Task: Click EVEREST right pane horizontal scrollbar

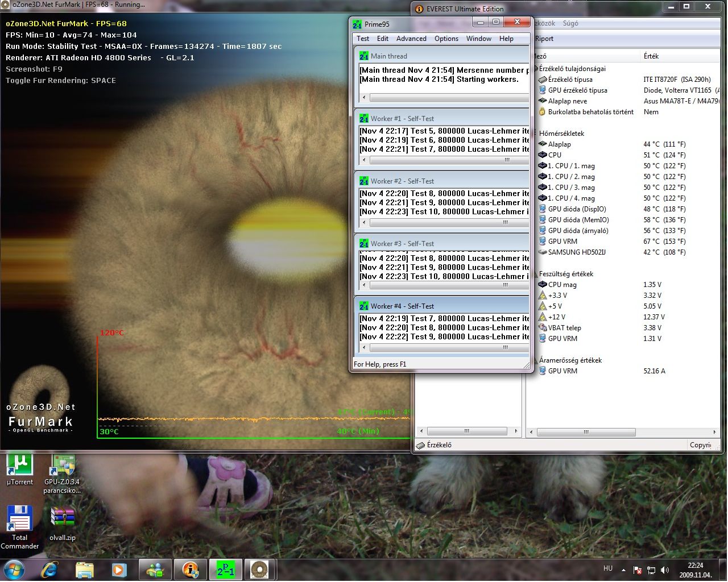Action: coord(624,432)
